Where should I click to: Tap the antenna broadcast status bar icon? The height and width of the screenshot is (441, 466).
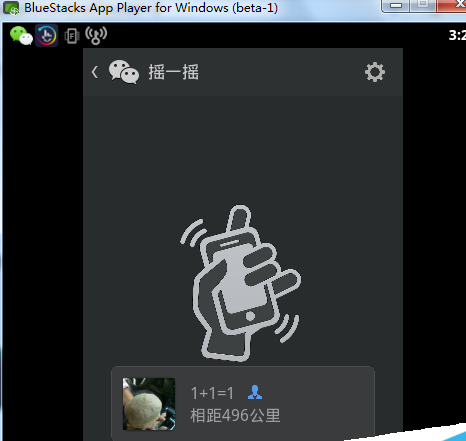click(96, 35)
